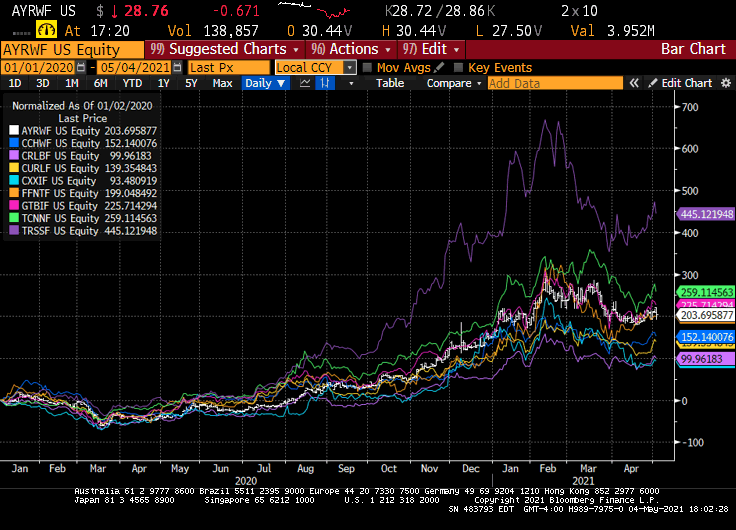Image resolution: width=736 pixels, height=530 pixels.
Task: Click the green TCNNF legend swatch
Action: point(14,218)
